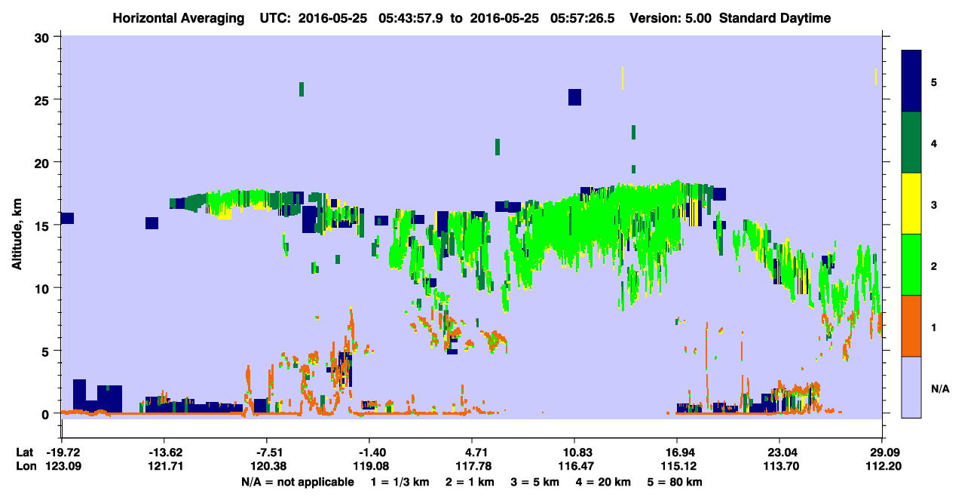Image resolution: width=980 pixels, height=503 pixels.
Task: Click the legend text 'N/A = not applicable'
Action: pos(297,482)
